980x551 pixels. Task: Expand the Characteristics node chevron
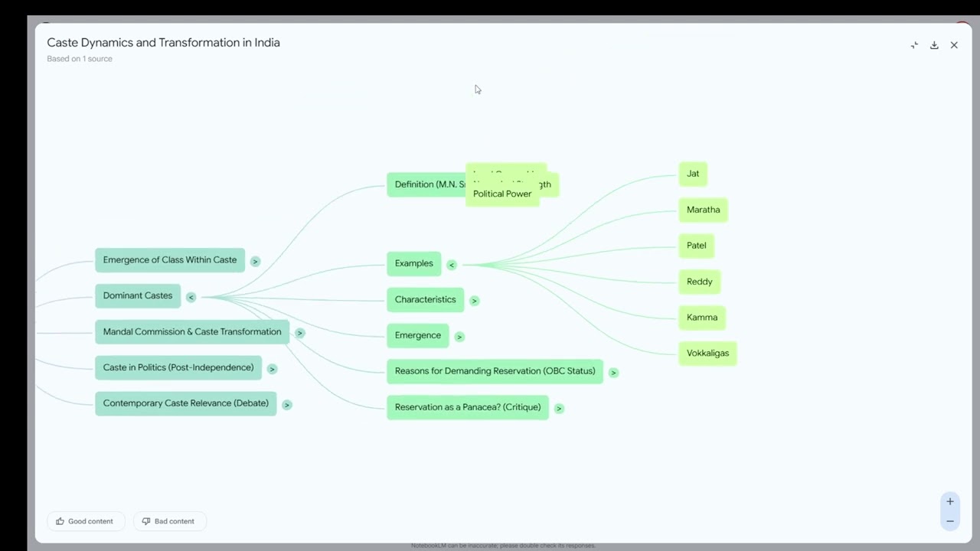[x=474, y=301]
